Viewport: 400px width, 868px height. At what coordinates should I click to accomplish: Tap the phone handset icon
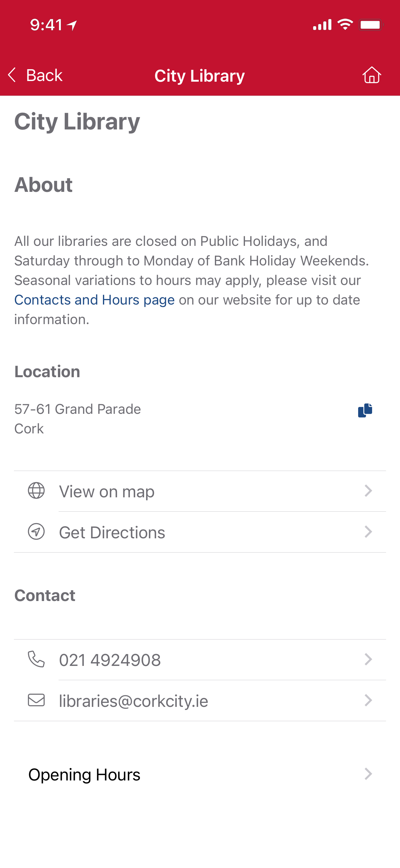36,659
